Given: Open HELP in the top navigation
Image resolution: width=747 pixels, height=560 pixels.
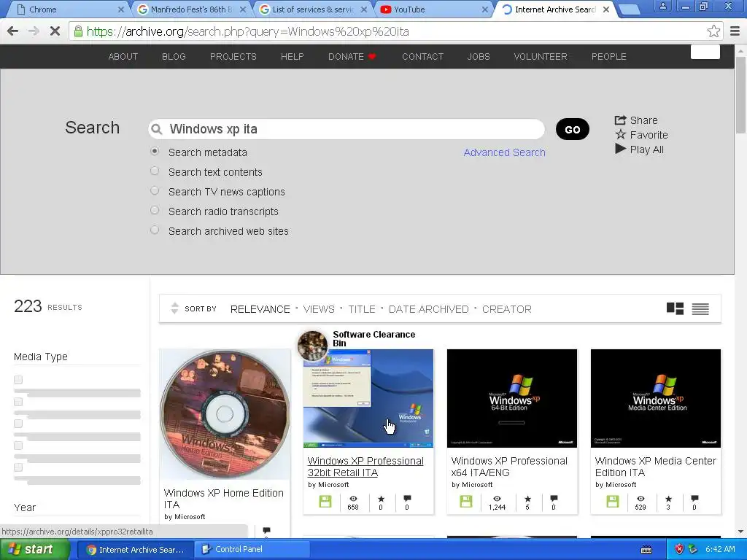Looking at the screenshot, I should (x=292, y=57).
